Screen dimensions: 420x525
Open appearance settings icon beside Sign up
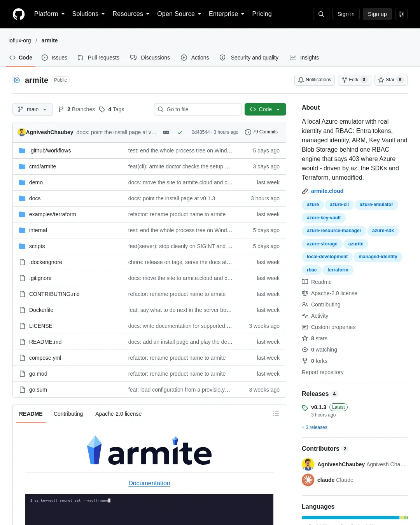point(401,14)
